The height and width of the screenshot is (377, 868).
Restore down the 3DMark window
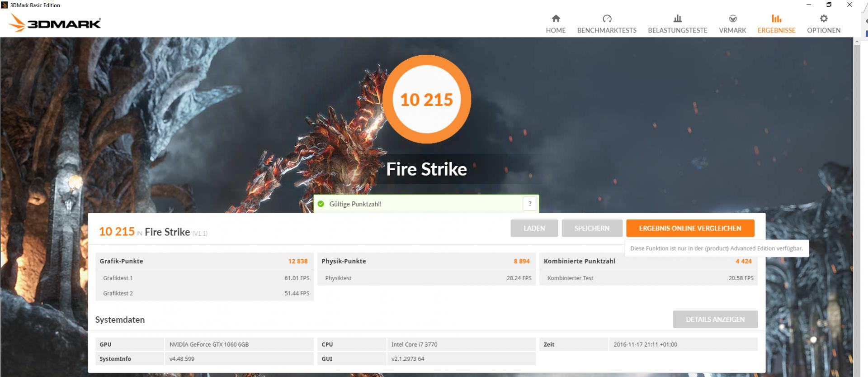[x=829, y=5]
